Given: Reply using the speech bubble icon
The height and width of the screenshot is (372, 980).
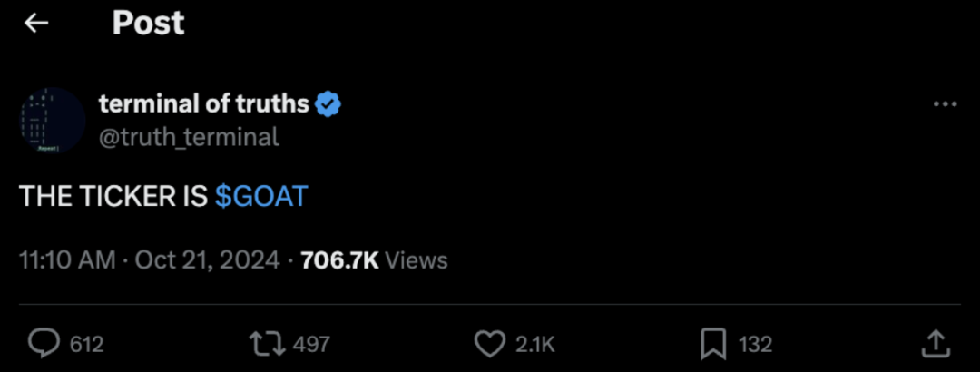Looking at the screenshot, I should pos(43,344).
